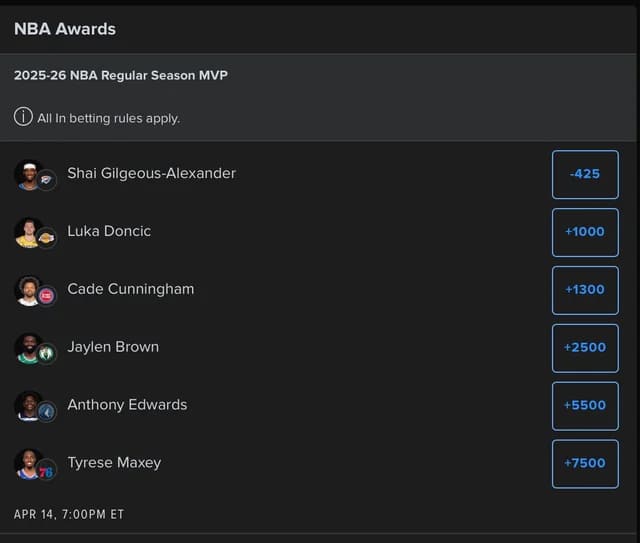
Task: Add the +5500 Anthony Edwards bet
Action: pos(585,406)
